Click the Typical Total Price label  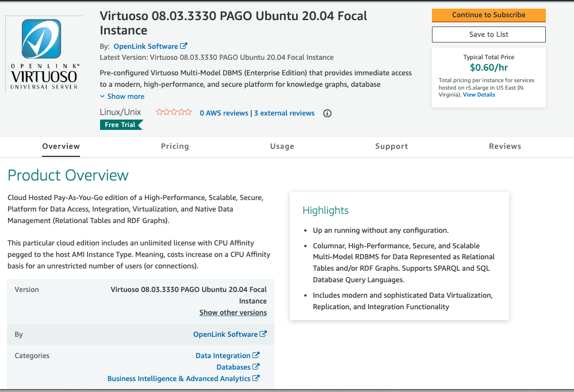pos(489,57)
